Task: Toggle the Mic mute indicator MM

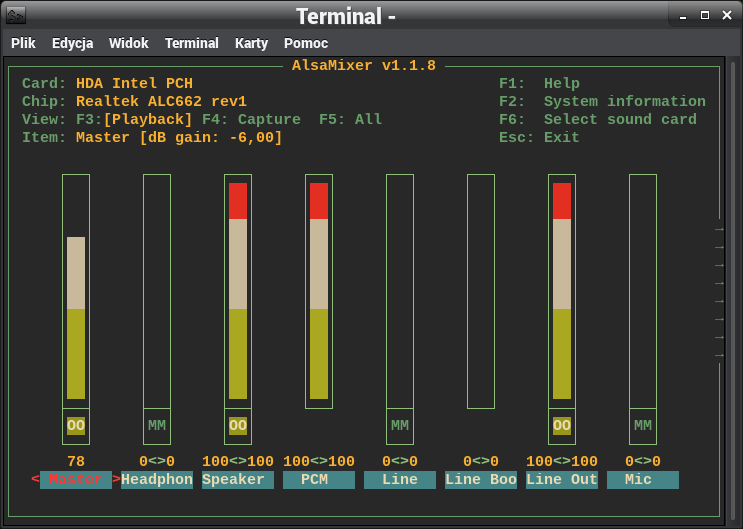Action: tap(643, 426)
